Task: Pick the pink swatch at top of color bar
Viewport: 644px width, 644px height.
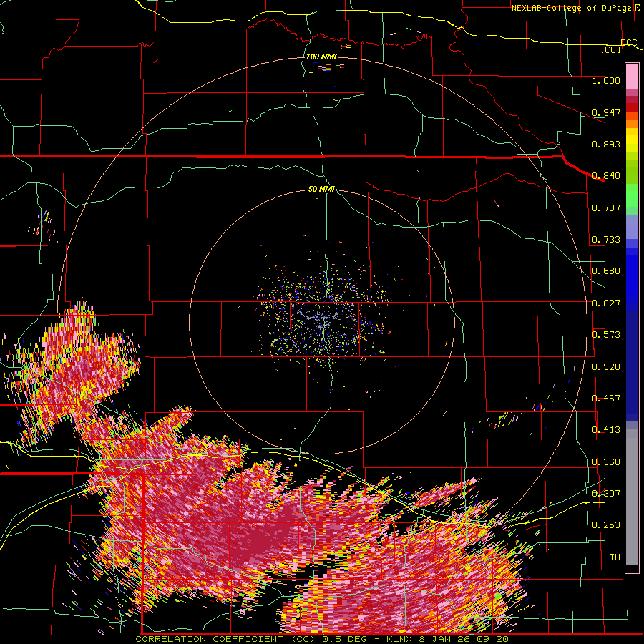Action: pyautogui.click(x=632, y=76)
